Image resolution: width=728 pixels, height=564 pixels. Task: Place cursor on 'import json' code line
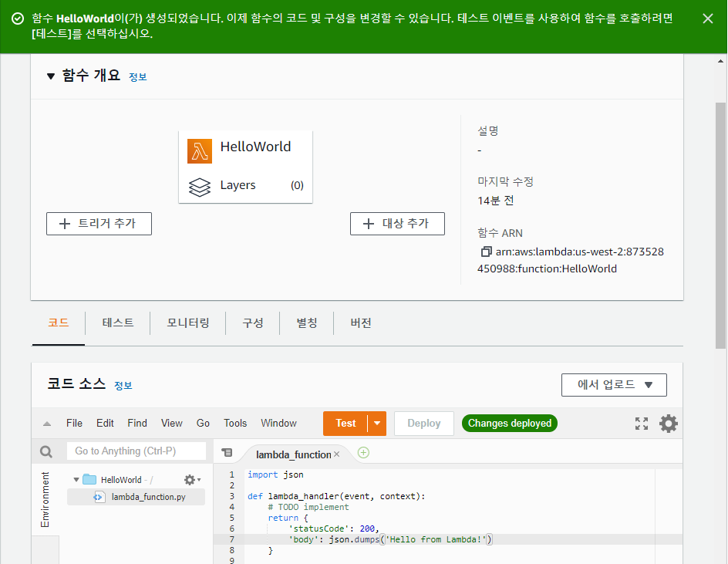(275, 475)
